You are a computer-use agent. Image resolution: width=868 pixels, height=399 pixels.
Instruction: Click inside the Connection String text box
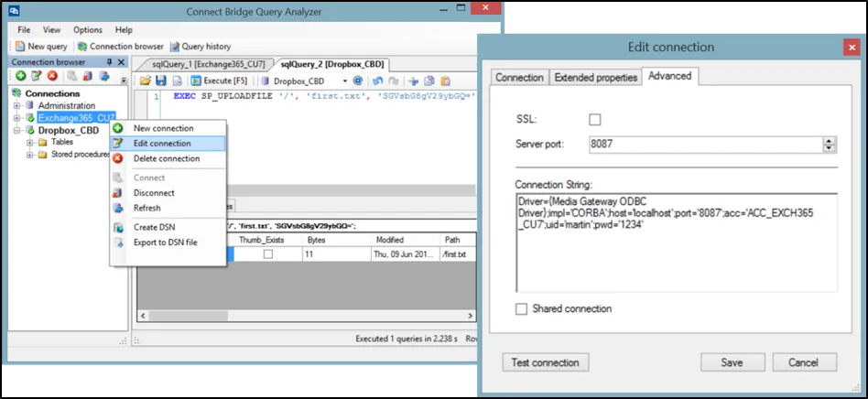677,243
